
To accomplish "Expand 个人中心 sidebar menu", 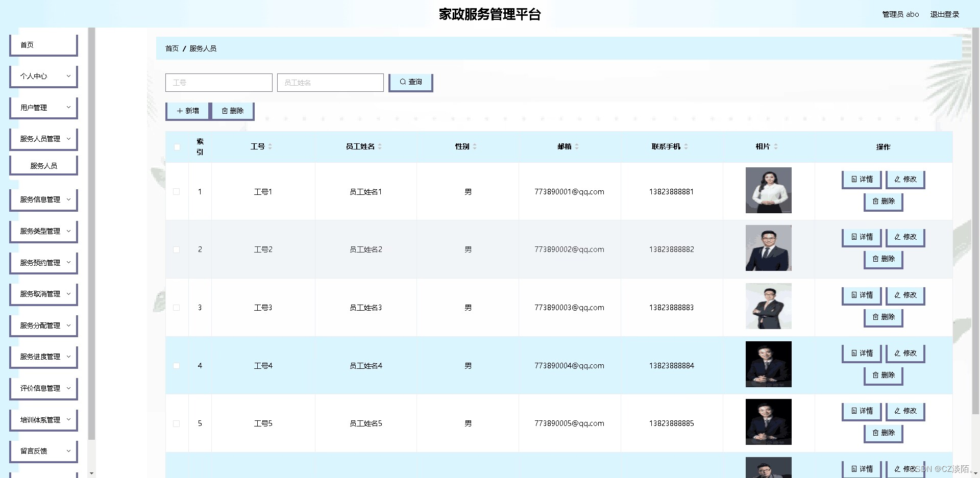I will coord(43,76).
